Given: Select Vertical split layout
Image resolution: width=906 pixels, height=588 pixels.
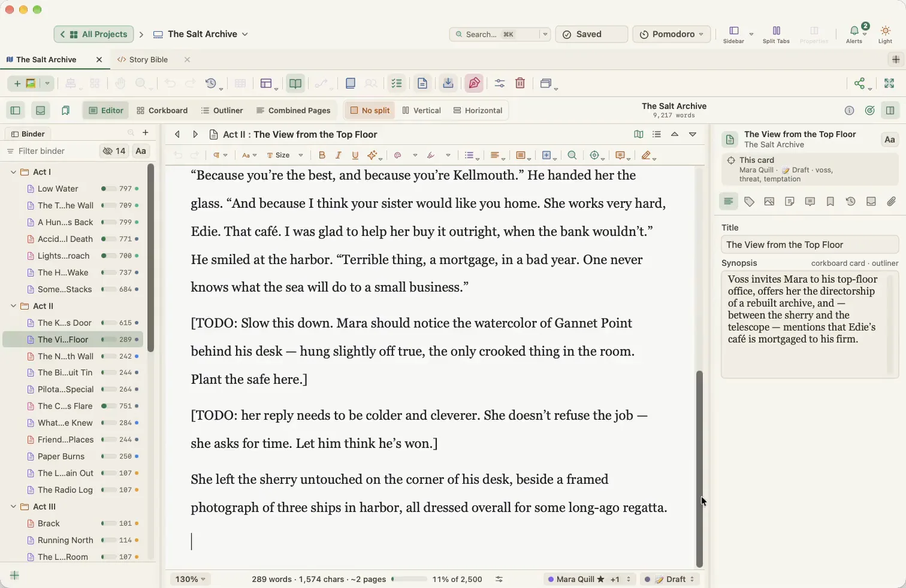Looking at the screenshot, I should (421, 110).
